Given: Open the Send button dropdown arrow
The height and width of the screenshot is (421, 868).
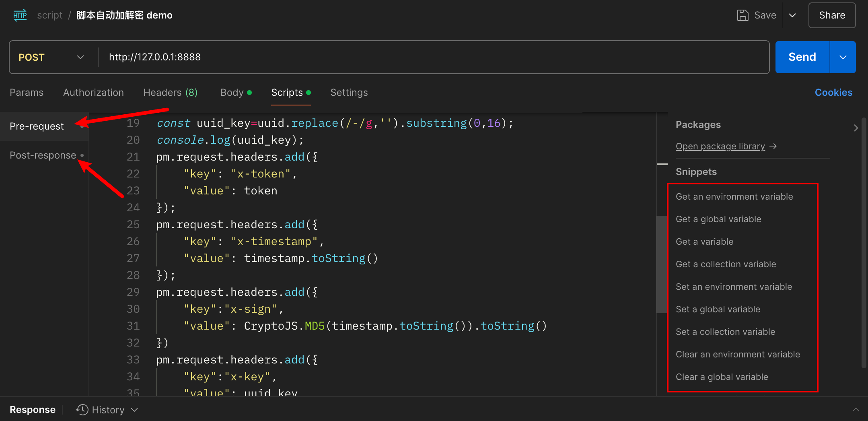Looking at the screenshot, I should (x=843, y=57).
